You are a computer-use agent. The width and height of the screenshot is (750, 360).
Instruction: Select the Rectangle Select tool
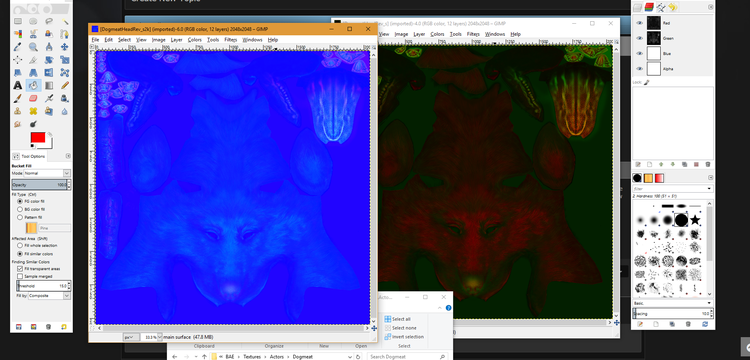(18, 21)
